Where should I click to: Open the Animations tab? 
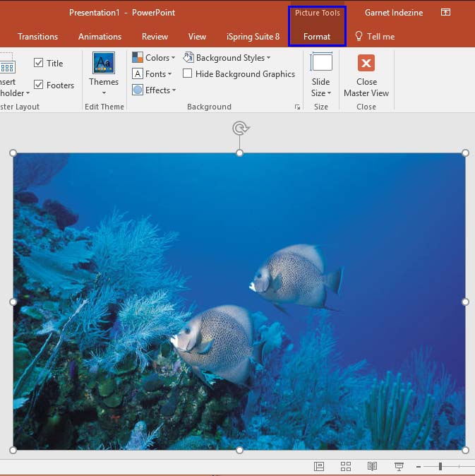(x=100, y=37)
